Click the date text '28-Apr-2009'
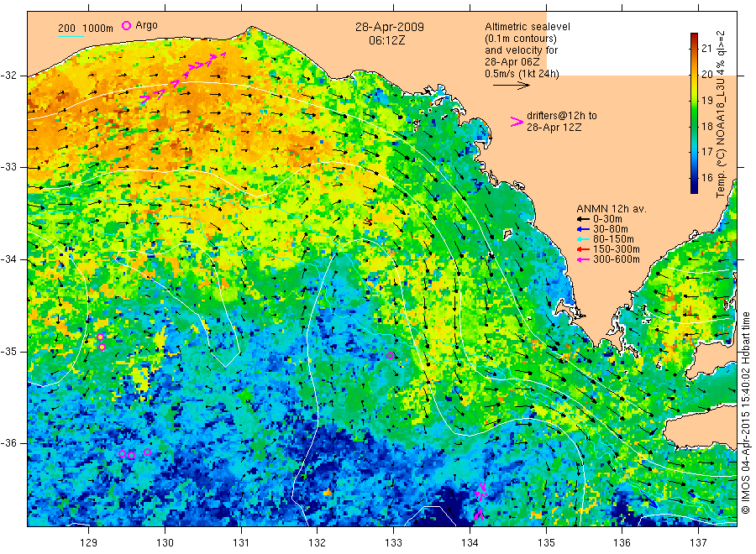Image resolution: width=756 pixels, height=554 pixels. (390, 27)
